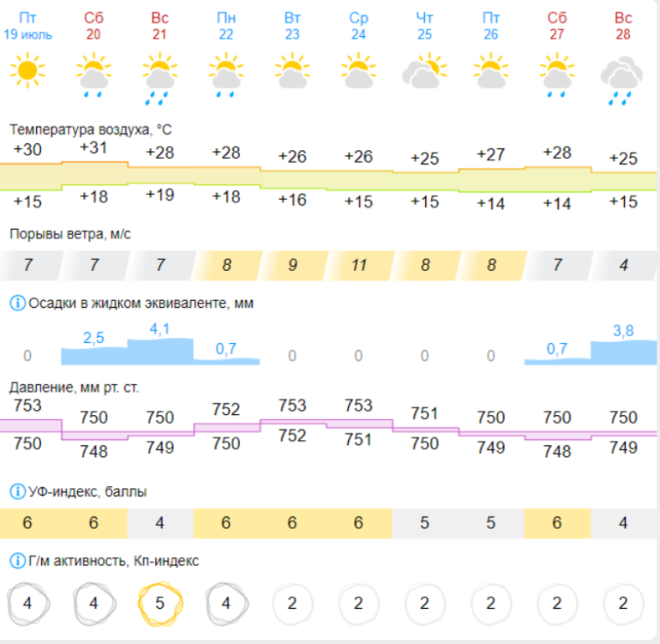Select the Ср 24 day column header
Screen dimensions: 660x644
358,26
